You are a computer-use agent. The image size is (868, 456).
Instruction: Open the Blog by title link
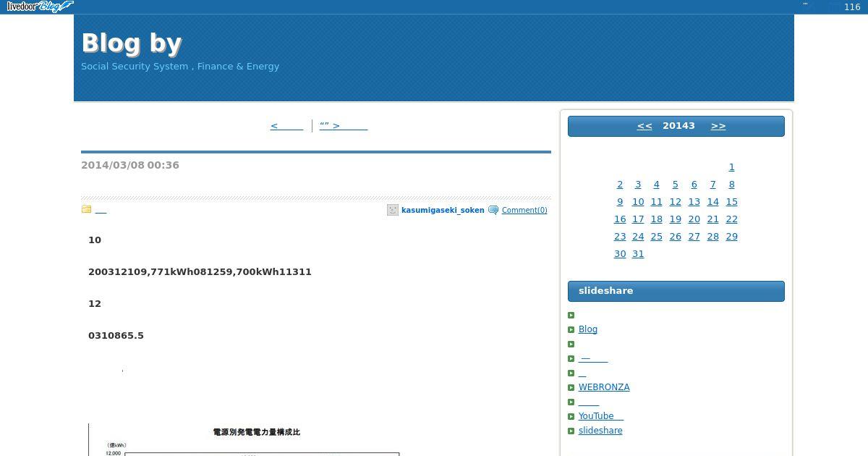(x=132, y=43)
